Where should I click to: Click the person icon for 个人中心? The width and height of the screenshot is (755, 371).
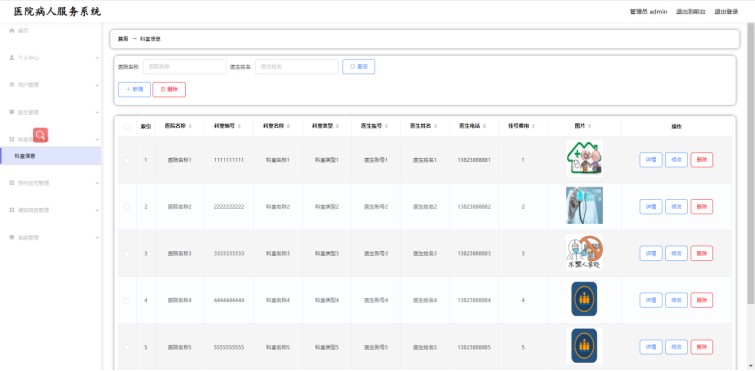(12, 57)
